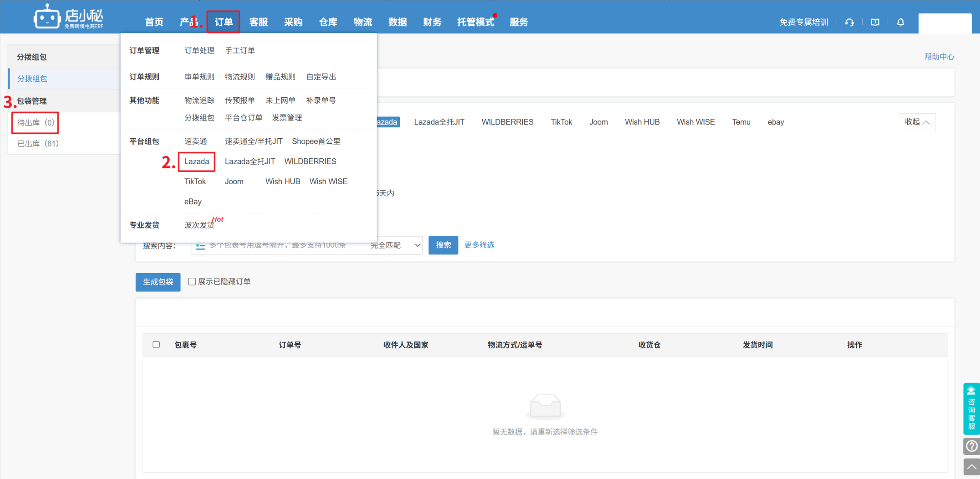The image size is (980, 479).
Task: Tick the select-all checkbox in table header
Action: point(156,345)
